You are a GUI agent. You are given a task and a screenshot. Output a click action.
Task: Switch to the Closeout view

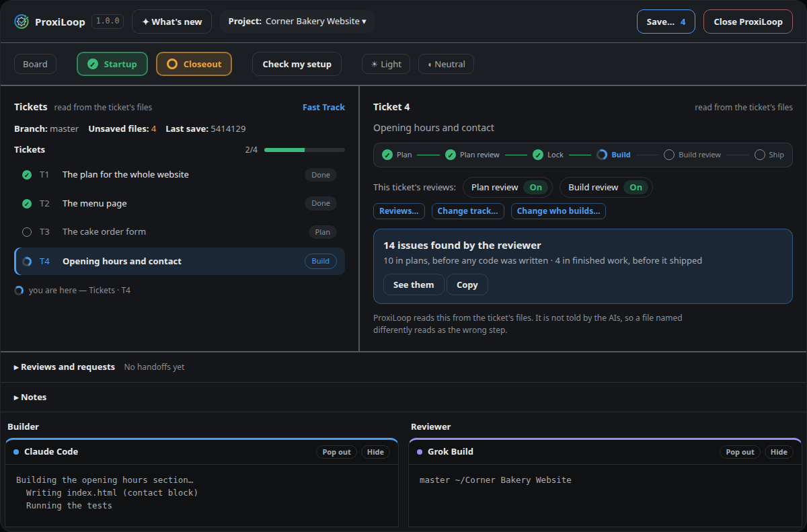click(194, 65)
